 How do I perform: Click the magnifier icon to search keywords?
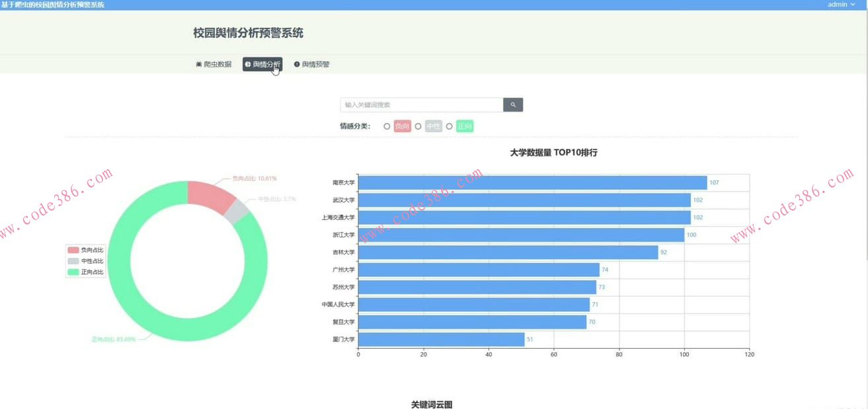pyautogui.click(x=512, y=104)
